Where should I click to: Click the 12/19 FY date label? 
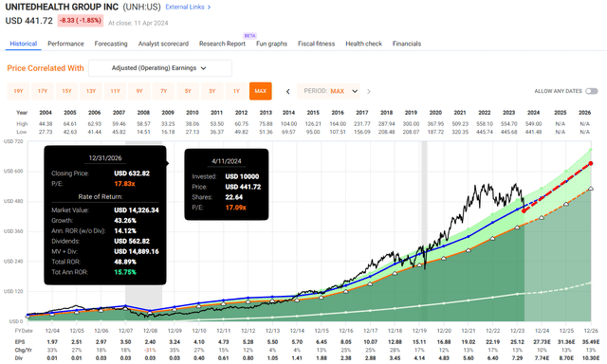pyautogui.click(x=419, y=331)
